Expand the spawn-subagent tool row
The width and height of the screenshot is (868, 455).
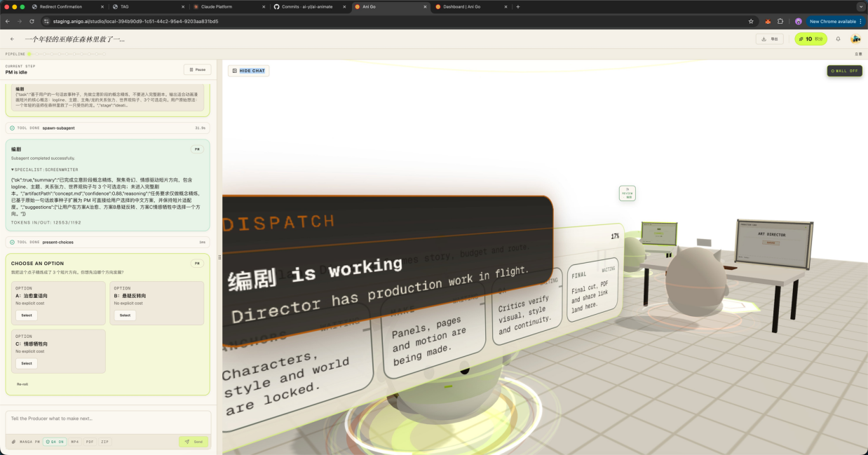click(108, 128)
